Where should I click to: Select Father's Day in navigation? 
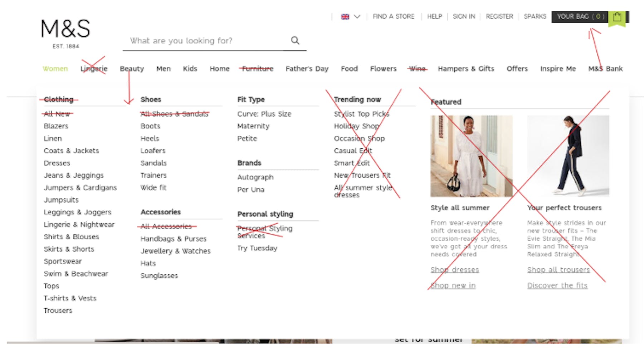(x=307, y=69)
